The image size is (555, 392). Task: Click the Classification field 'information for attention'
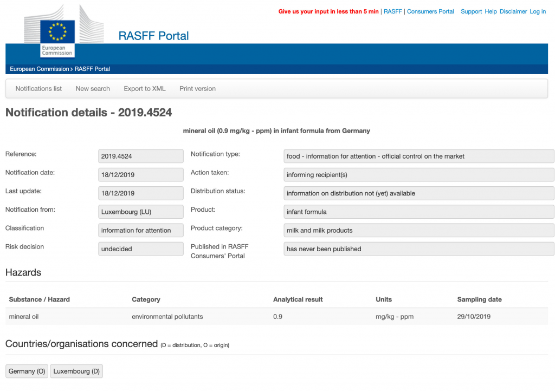[x=141, y=231]
